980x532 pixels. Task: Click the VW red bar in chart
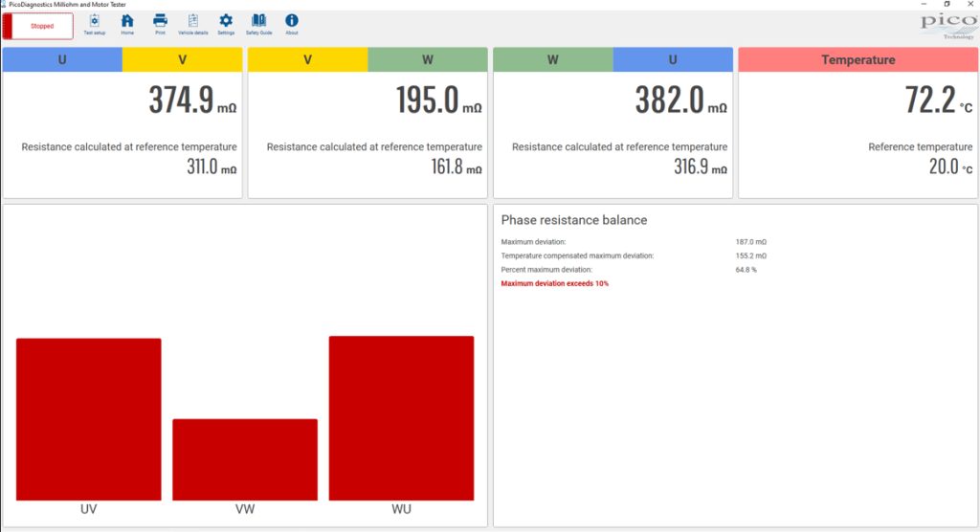245,459
